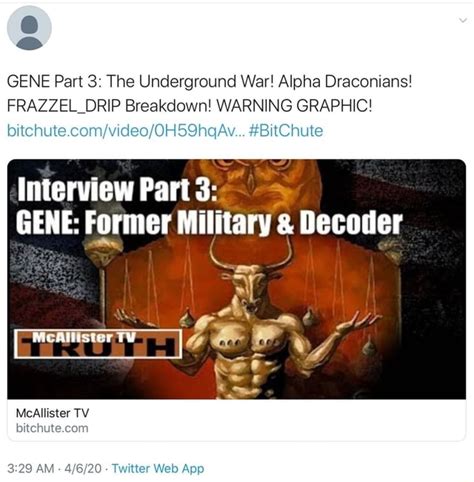Open the McAllister TV TRUTH logo badge
This screenshot has width=474, height=482.
(98, 344)
